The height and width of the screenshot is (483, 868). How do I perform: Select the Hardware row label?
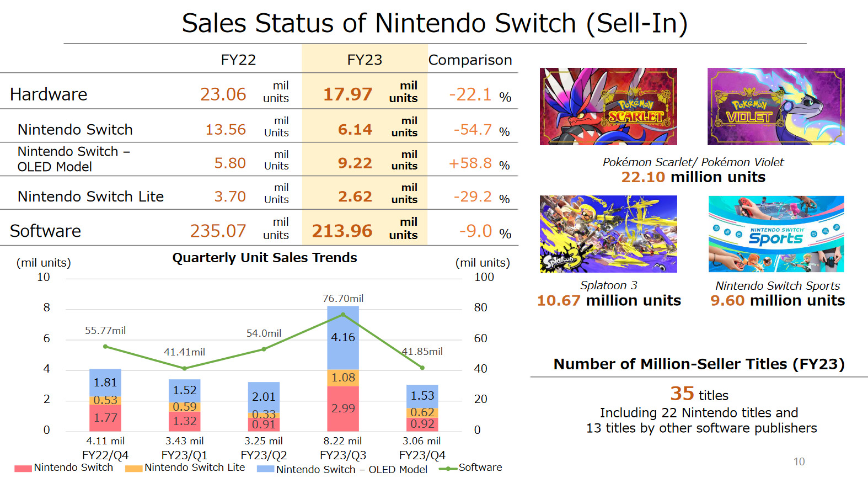coord(49,94)
